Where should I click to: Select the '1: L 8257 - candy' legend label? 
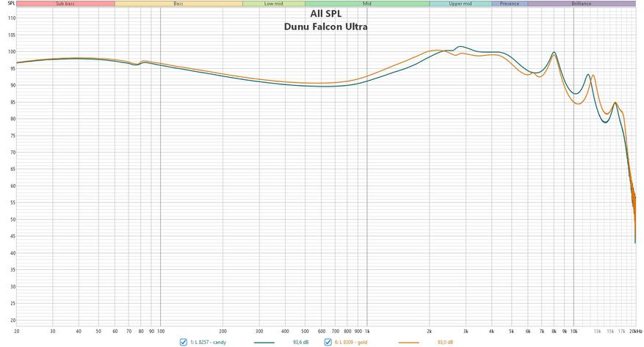click(x=209, y=342)
